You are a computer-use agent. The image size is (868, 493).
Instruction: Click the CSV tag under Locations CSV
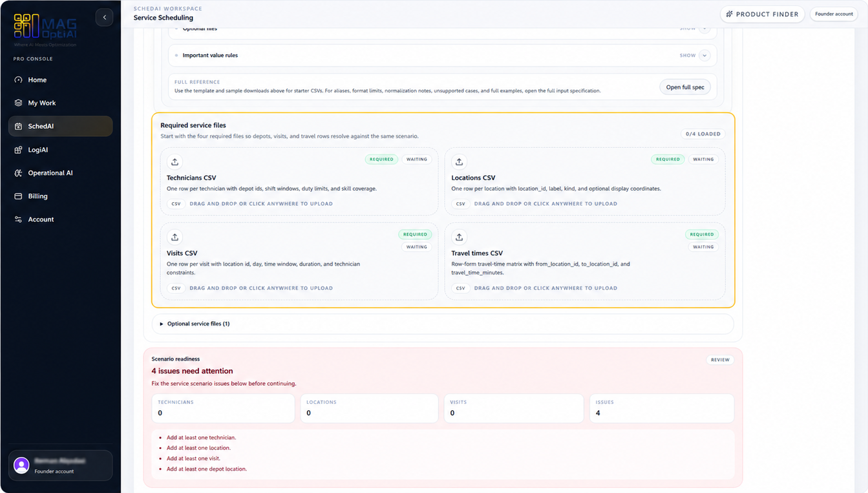coord(460,204)
